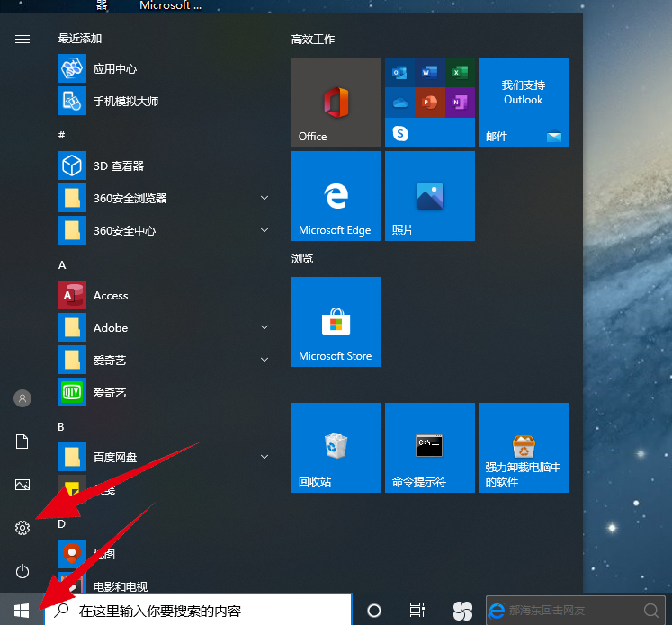
Task: Click the Windows Start button
Action: 22,610
